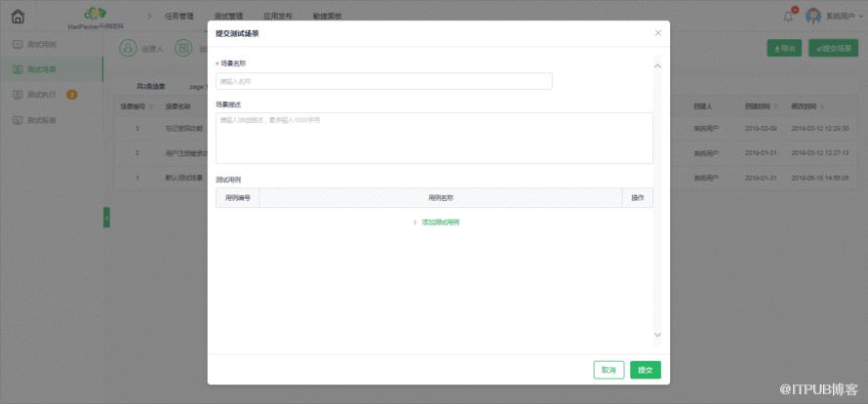Click the 导出 button in background page
868x404 pixels.
[784, 48]
